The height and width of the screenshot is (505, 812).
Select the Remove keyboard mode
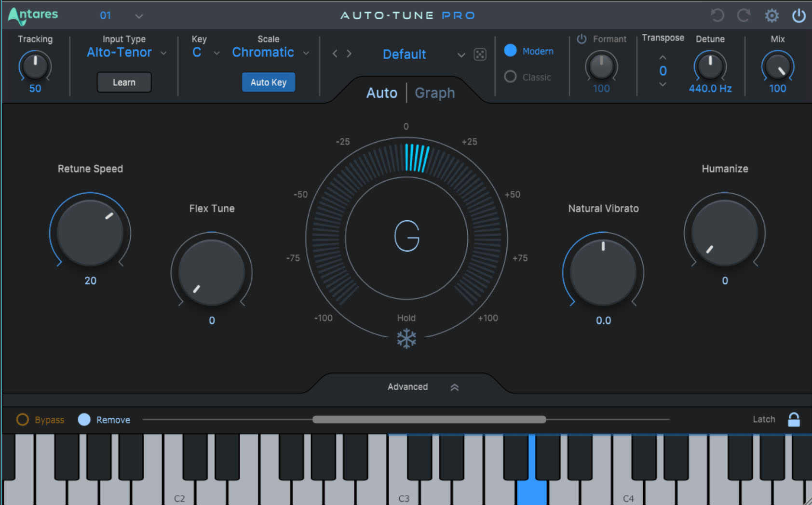point(84,419)
